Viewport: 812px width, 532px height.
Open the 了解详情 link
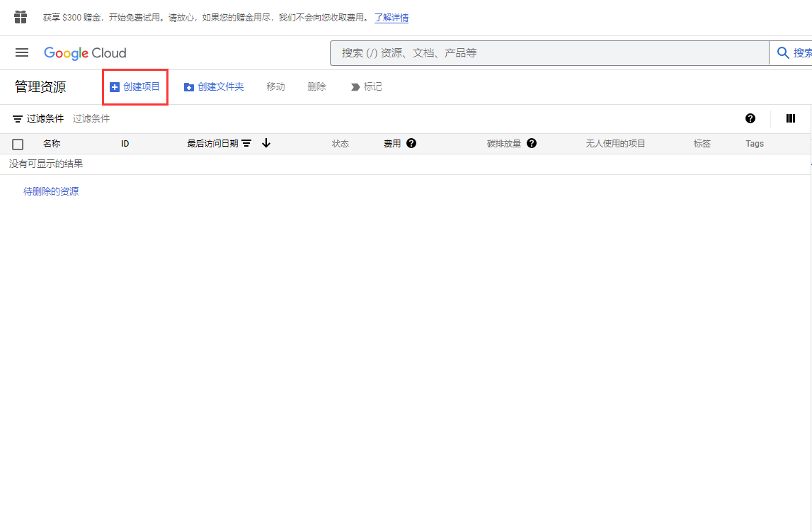(391, 18)
